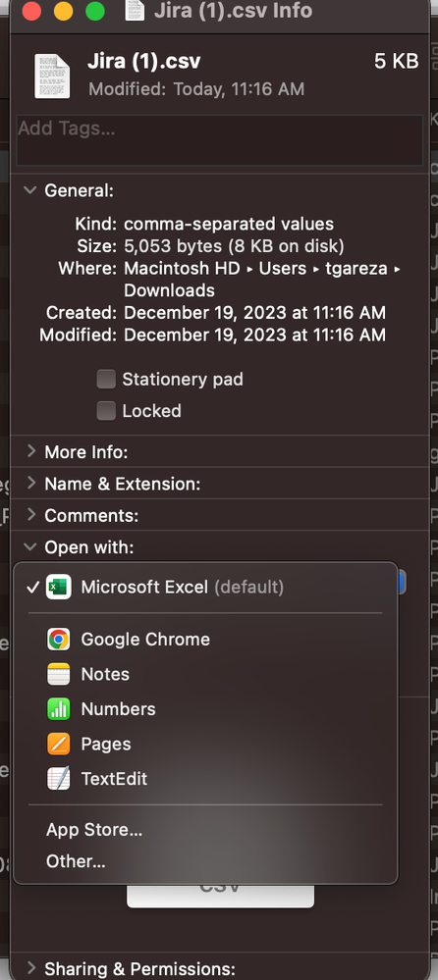Select Microsoft Excel icon in Open with list
Image resolution: width=438 pixels, height=980 pixels.
coord(59,587)
